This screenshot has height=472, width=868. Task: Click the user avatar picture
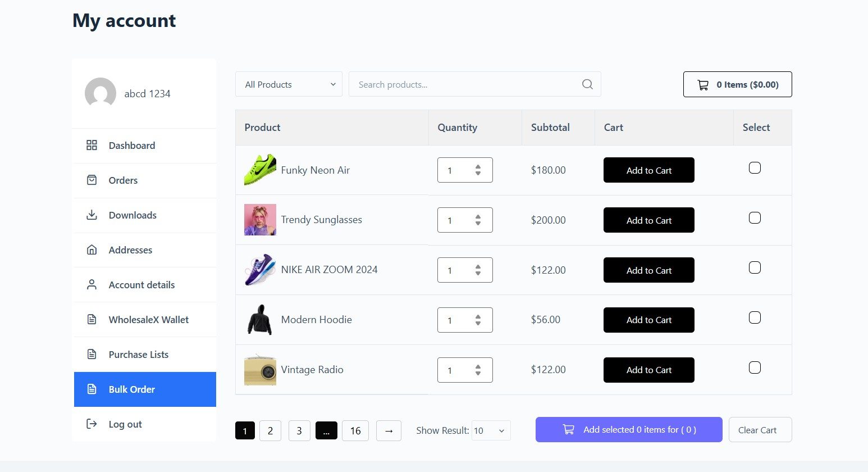point(100,93)
